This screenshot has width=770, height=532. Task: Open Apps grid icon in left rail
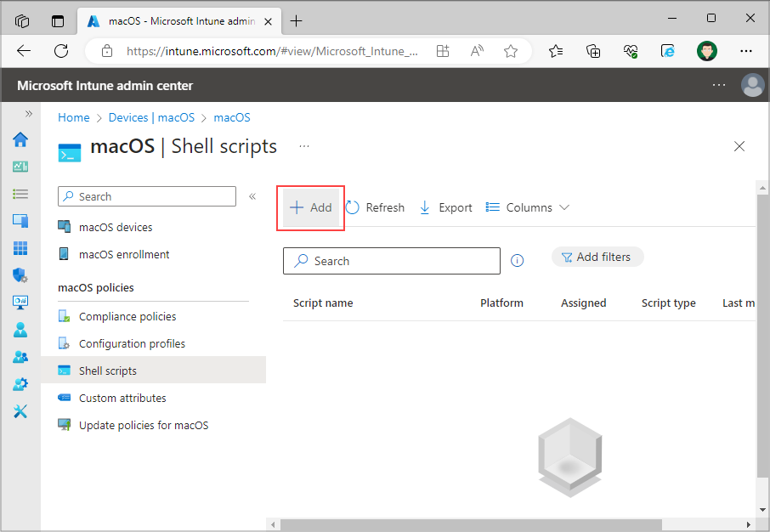pyautogui.click(x=20, y=248)
